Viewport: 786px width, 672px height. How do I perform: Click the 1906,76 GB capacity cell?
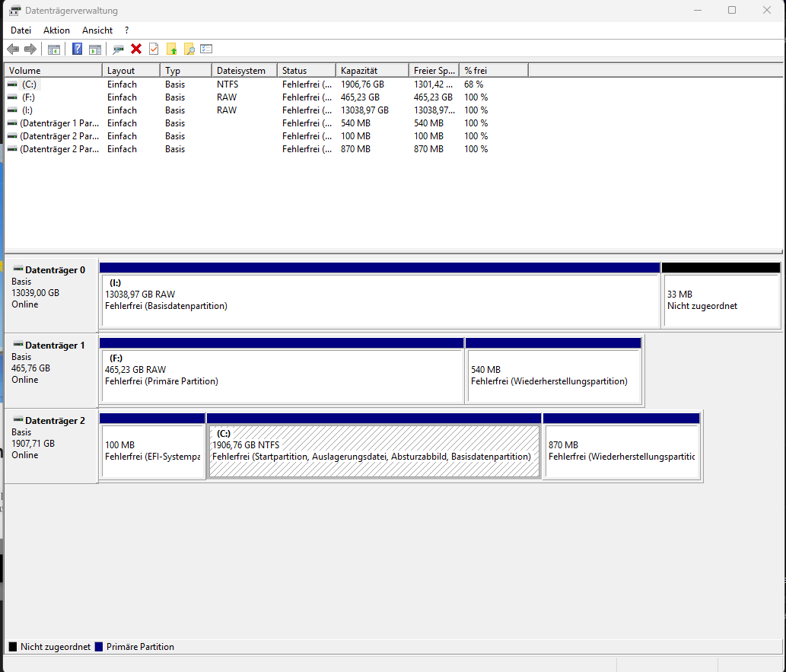click(362, 84)
